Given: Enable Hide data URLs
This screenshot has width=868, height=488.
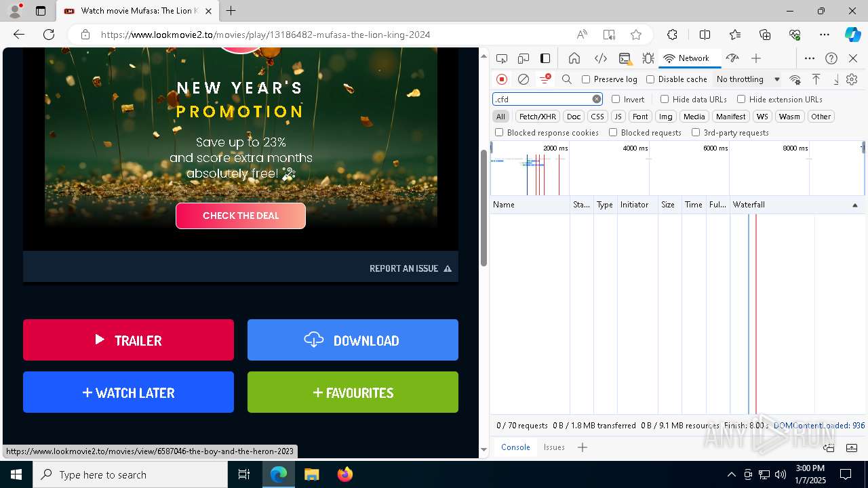Looking at the screenshot, I should click(x=665, y=99).
